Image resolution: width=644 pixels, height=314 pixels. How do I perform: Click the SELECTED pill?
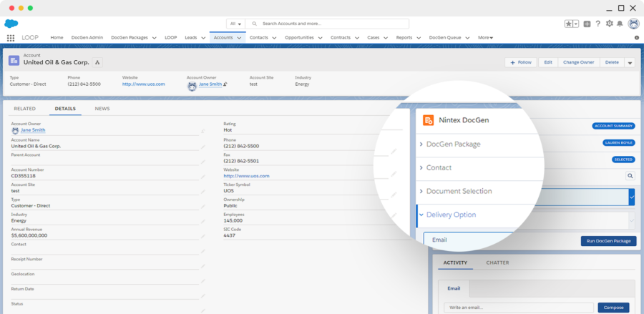pyautogui.click(x=623, y=160)
